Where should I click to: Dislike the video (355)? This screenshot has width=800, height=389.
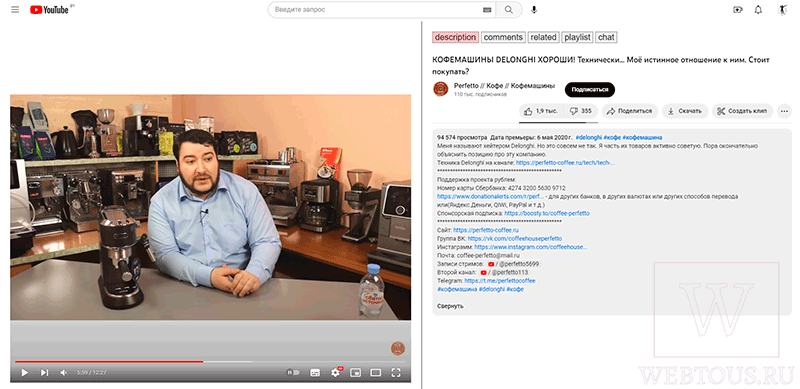pos(581,111)
